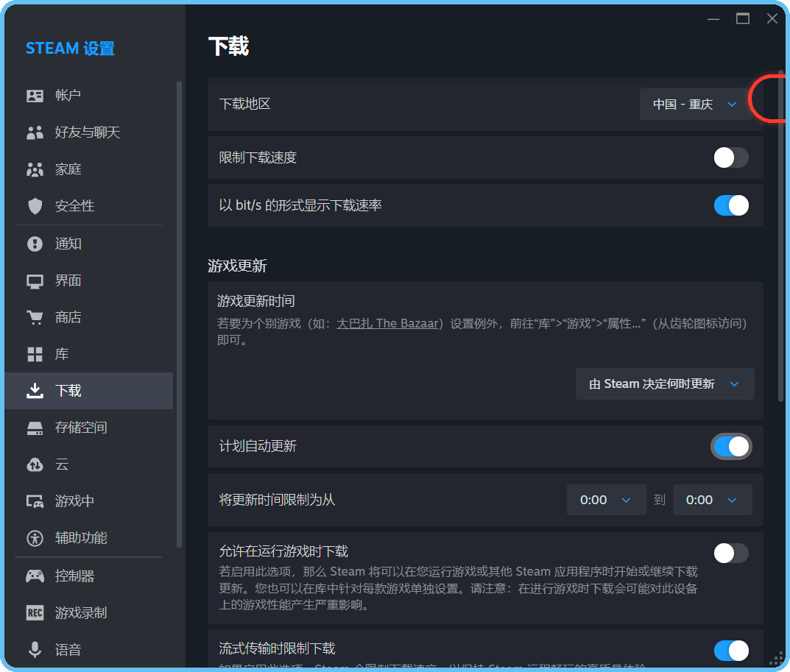Select the 存储空间 sidebar entry

(x=88, y=428)
